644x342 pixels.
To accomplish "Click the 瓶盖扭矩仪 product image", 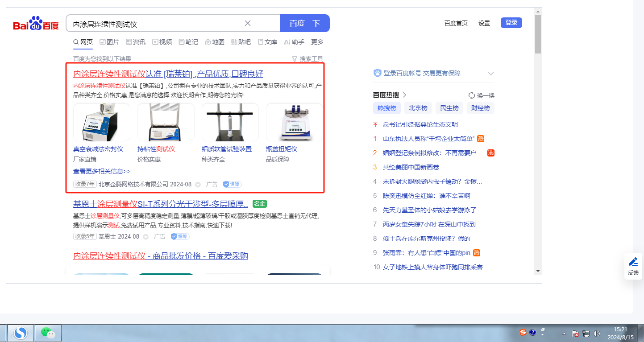I will tap(294, 122).
